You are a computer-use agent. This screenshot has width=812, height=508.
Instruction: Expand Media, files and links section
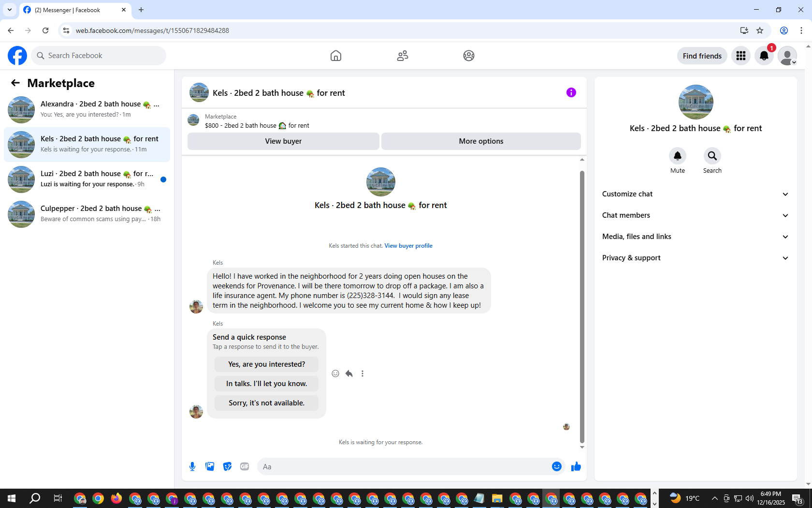click(x=696, y=237)
